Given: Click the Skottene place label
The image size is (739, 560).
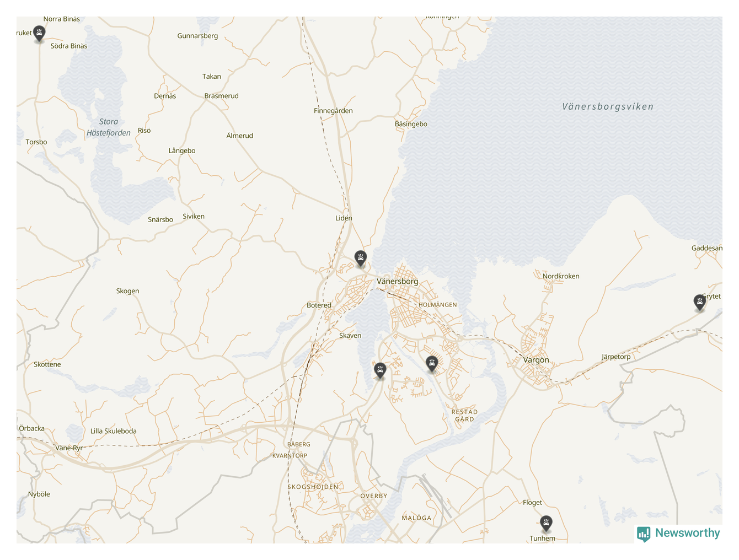Looking at the screenshot, I should [47, 364].
